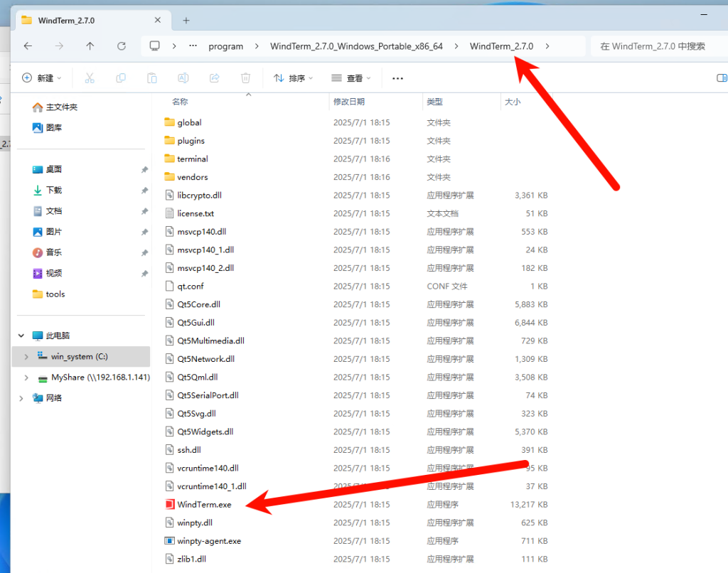Image resolution: width=728 pixels, height=573 pixels.
Task: Open 主文件夹 Home in sidebar
Action: click(55, 107)
